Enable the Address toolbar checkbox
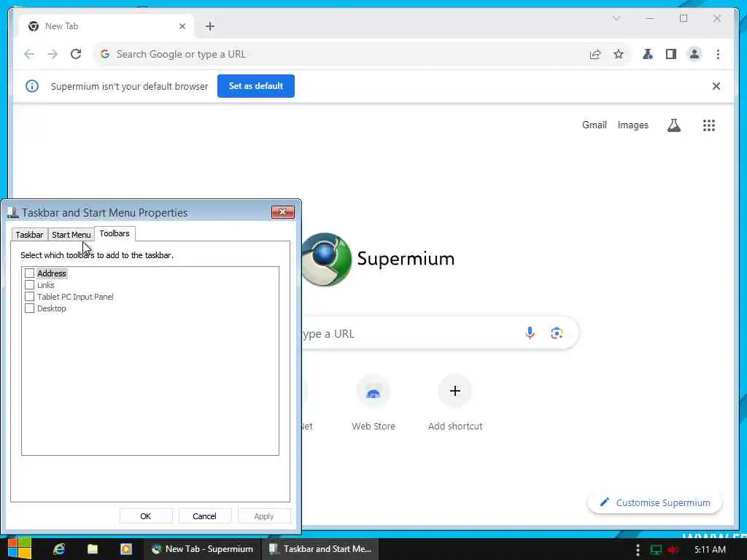Viewport: 747px width, 560px height. coord(29,273)
